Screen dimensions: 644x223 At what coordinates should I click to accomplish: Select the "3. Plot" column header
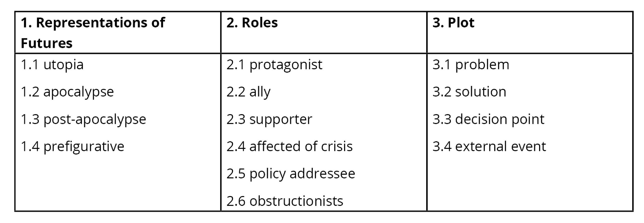click(453, 23)
